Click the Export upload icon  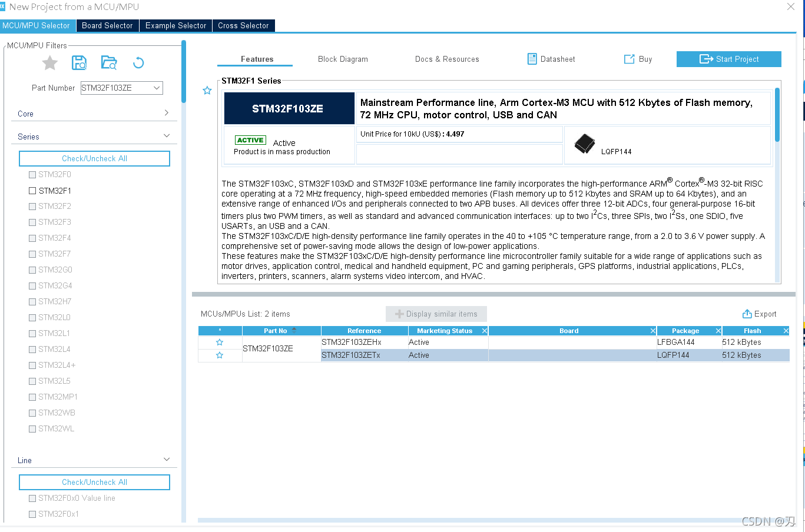pyautogui.click(x=747, y=314)
